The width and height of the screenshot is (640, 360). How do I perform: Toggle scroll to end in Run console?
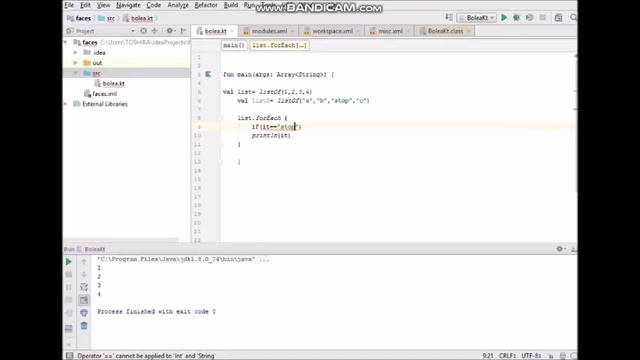(84, 300)
